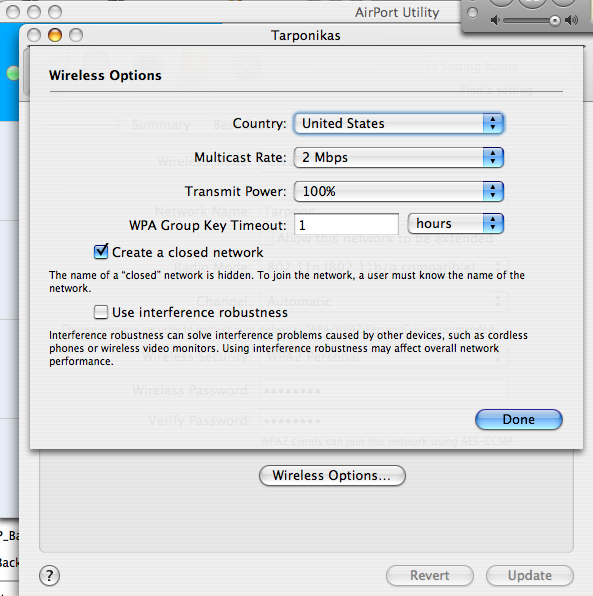Screen dimensions: 593x596
Task: Click the WPA Group Key Timeout: label
Action: tap(208, 225)
